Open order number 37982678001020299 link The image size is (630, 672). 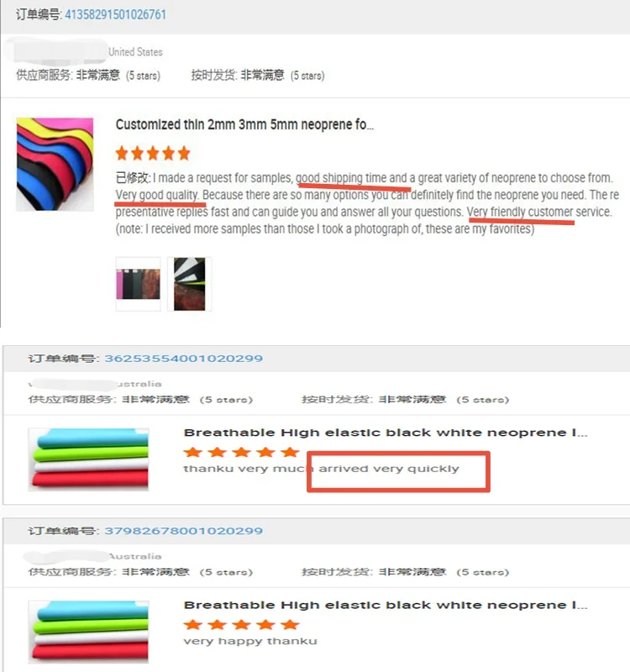[183, 531]
